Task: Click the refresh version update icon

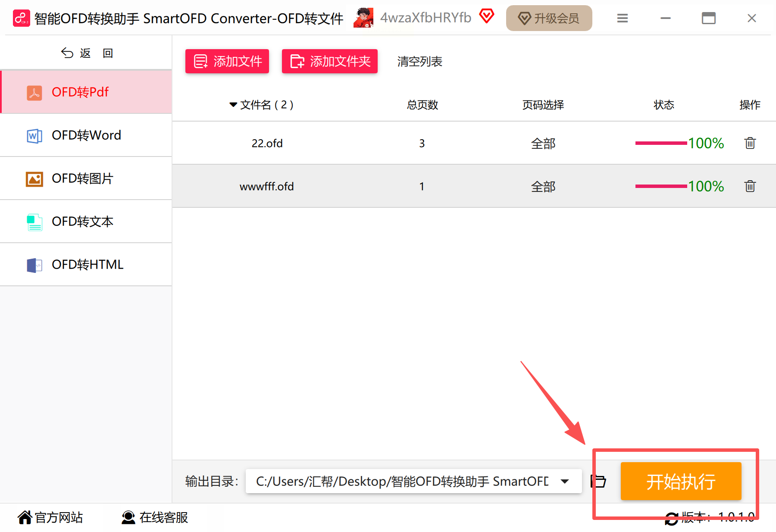Action: click(671, 519)
